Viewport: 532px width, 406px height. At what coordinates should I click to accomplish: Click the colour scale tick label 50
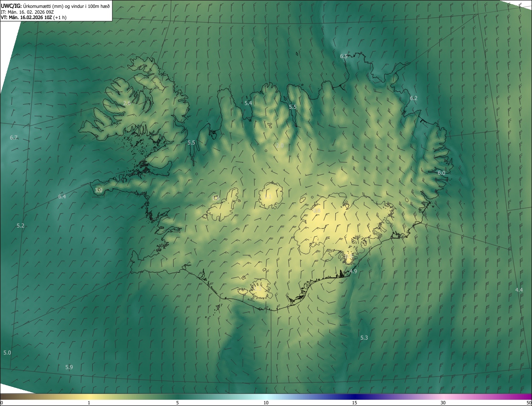click(x=529, y=403)
